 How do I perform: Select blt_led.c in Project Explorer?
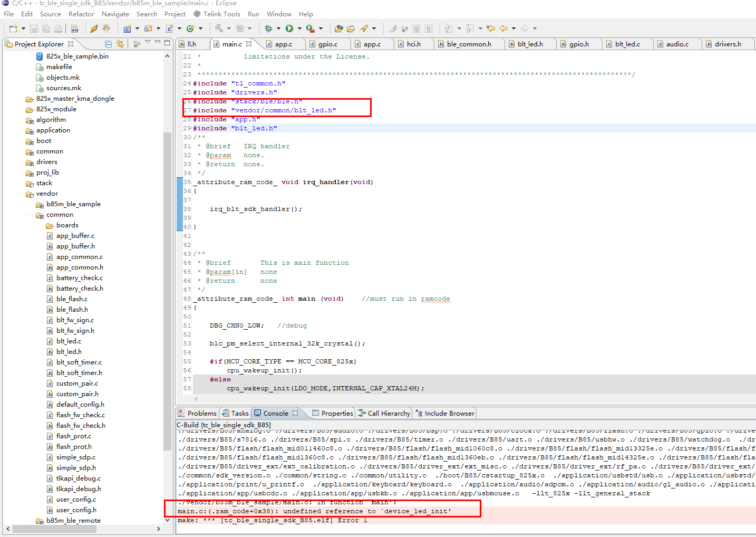69,341
